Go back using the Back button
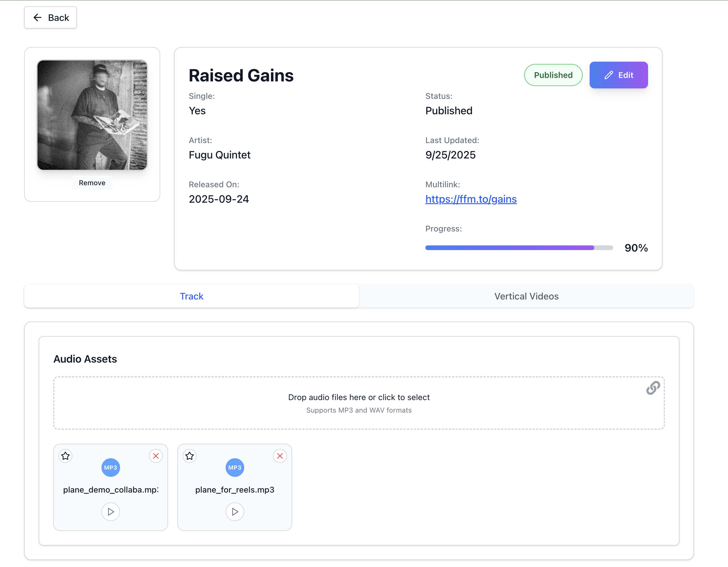The height and width of the screenshot is (567, 728). pyautogui.click(x=50, y=18)
